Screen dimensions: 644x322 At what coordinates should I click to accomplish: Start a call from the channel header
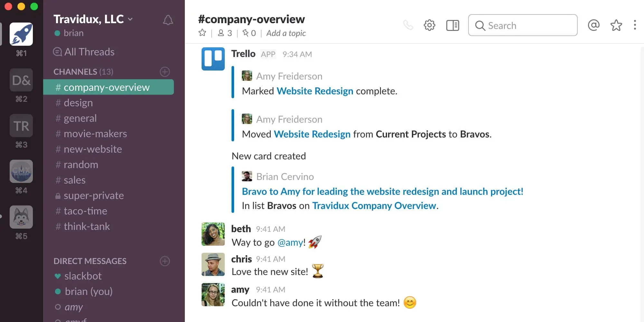pyautogui.click(x=408, y=25)
